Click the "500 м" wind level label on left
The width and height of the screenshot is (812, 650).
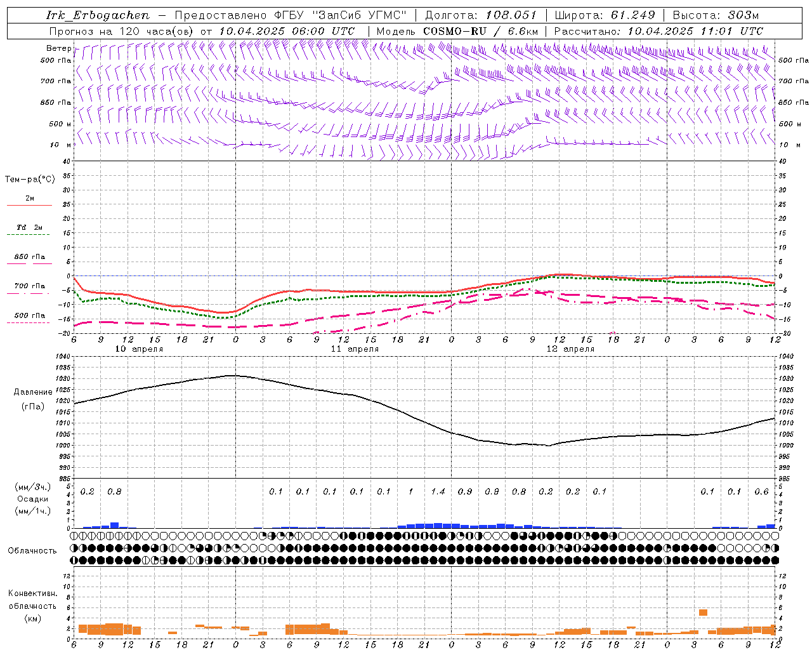(x=60, y=124)
